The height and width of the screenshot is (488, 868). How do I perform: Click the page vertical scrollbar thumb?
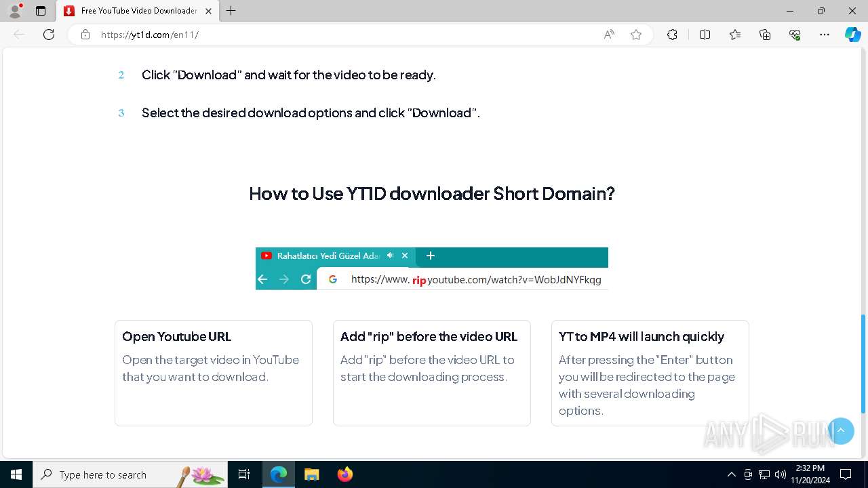pyautogui.click(x=863, y=364)
